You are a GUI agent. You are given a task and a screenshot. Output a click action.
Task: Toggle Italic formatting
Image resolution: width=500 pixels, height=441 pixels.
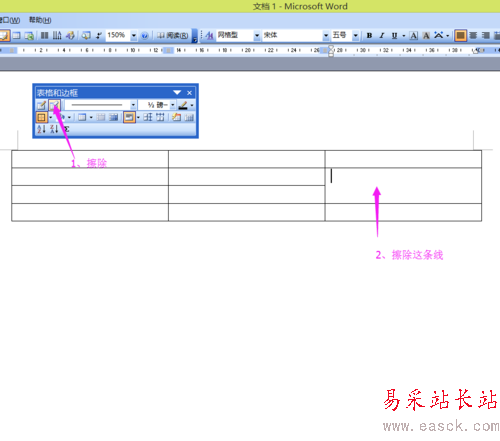point(382,35)
